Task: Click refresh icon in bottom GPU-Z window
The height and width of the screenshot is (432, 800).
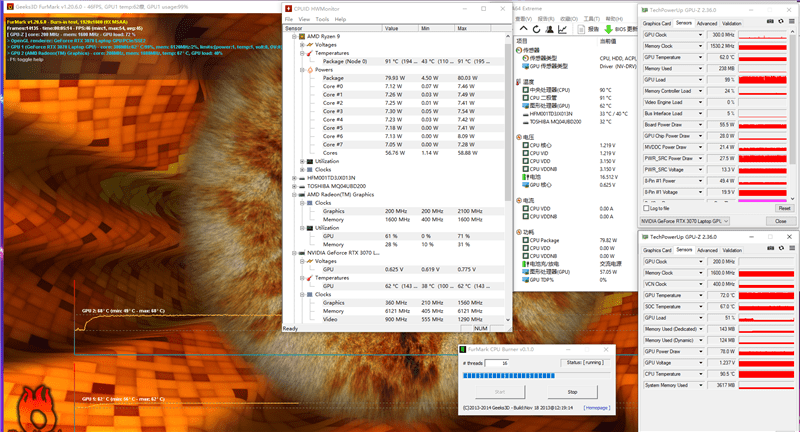Action: [x=781, y=248]
